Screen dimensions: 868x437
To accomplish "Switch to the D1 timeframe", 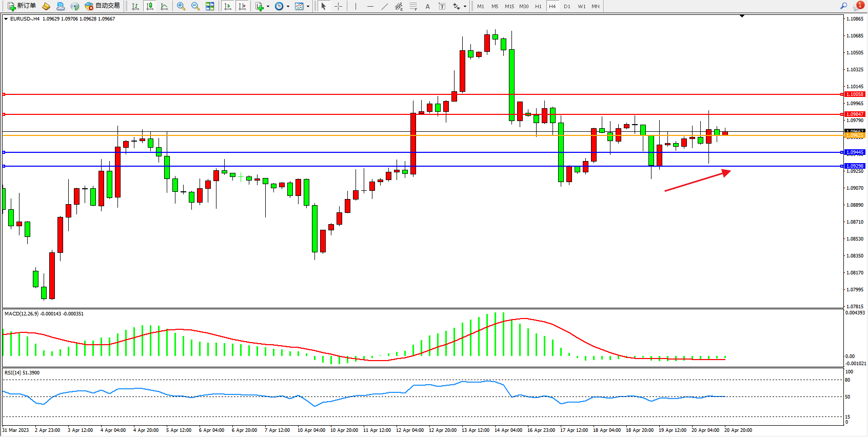I will pyautogui.click(x=567, y=6).
